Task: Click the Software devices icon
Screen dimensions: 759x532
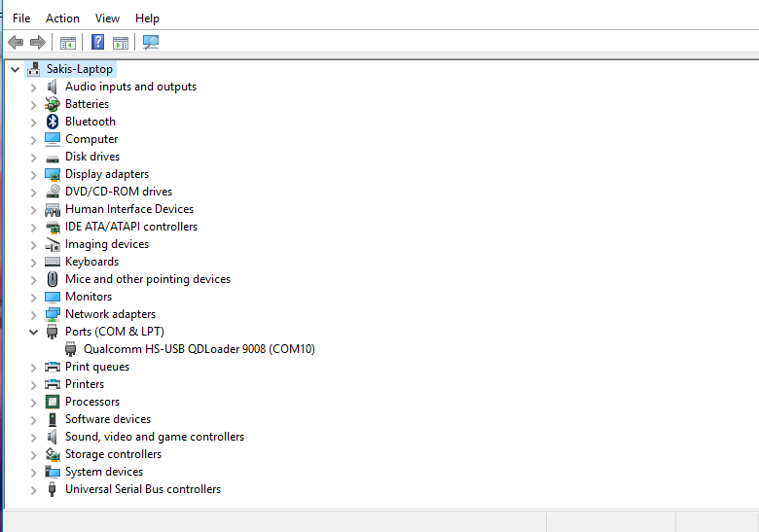Action: click(x=53, y=419)
